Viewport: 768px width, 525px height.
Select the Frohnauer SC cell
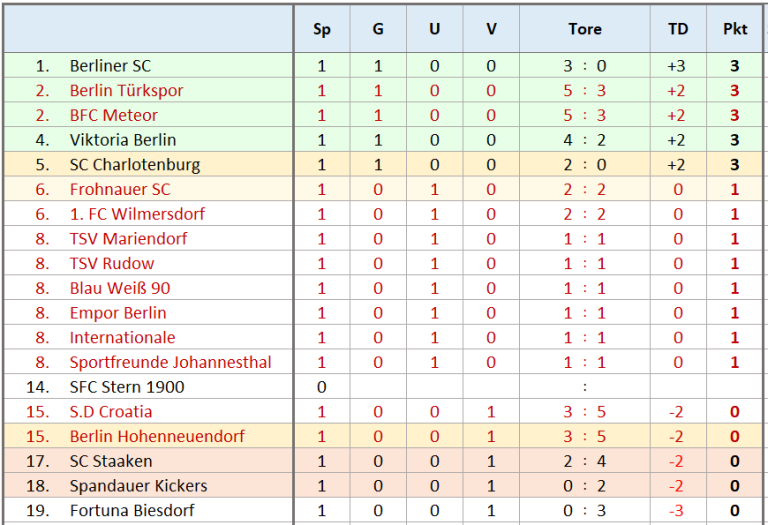tap(120, 190)
